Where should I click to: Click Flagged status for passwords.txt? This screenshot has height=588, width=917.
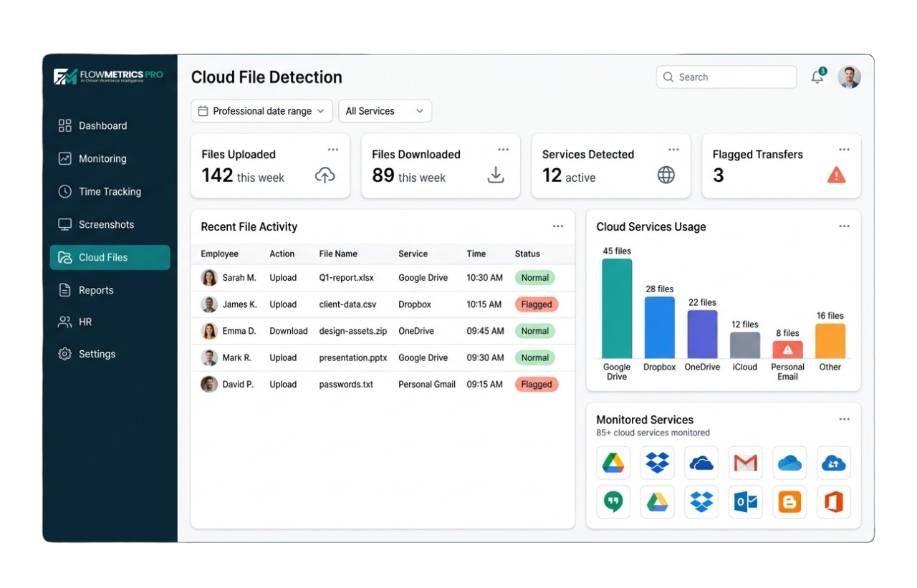tap(536, 385)
